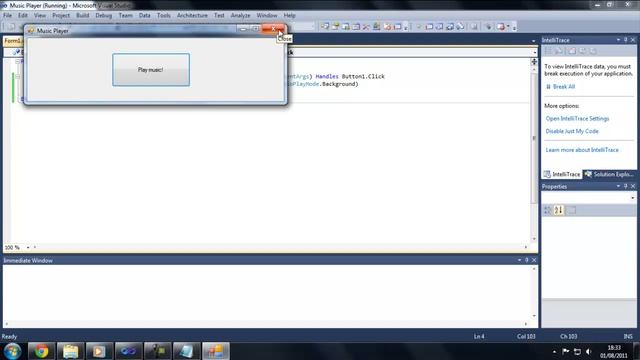Open the Window menu

pyautogui.click(x=267, y=16)
